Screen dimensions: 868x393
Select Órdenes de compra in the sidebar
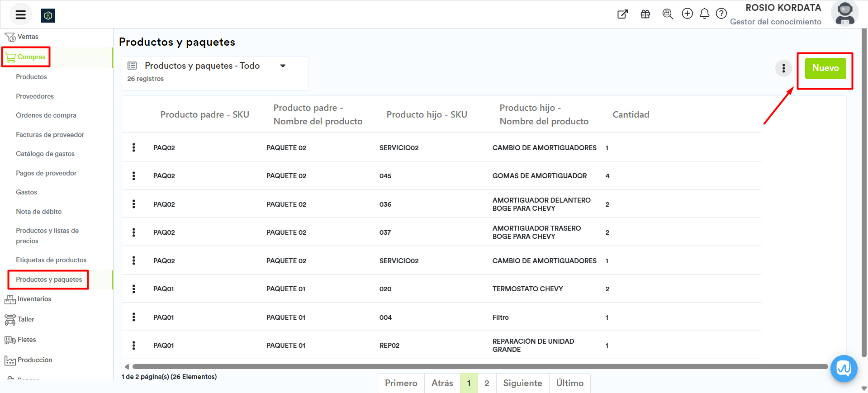[46, 115]
